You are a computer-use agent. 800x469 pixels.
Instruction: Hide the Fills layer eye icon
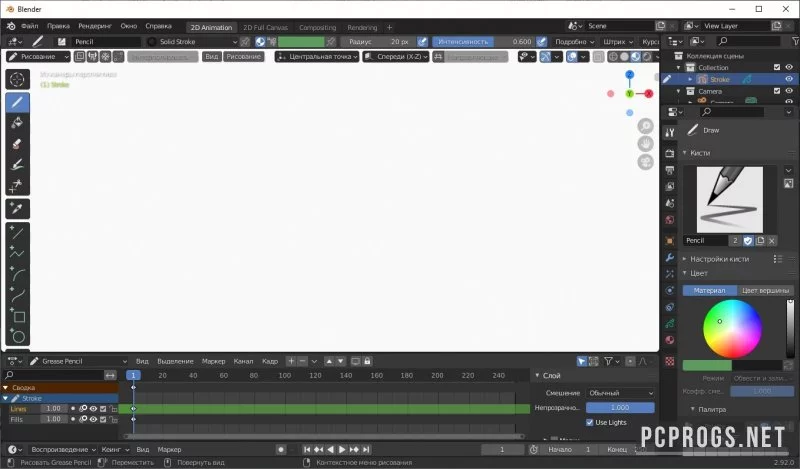click(93, 419)
